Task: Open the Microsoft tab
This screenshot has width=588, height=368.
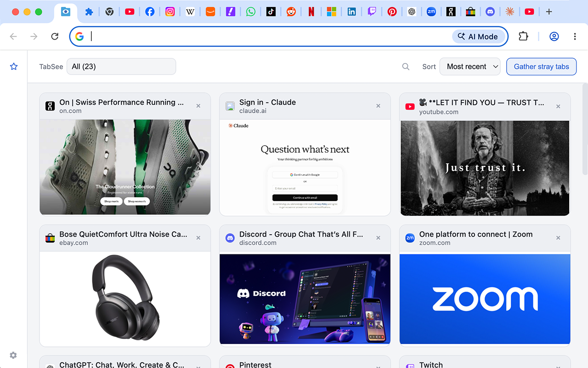Action: coord(332,12)
